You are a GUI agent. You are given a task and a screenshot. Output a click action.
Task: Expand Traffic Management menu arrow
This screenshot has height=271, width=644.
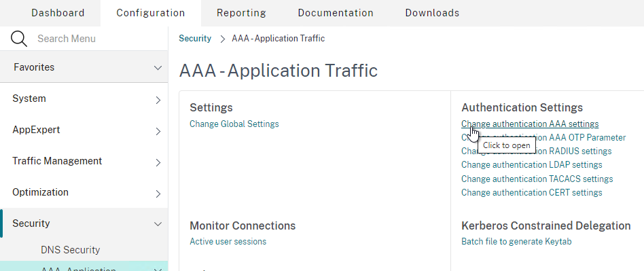[x=158, y=162]
